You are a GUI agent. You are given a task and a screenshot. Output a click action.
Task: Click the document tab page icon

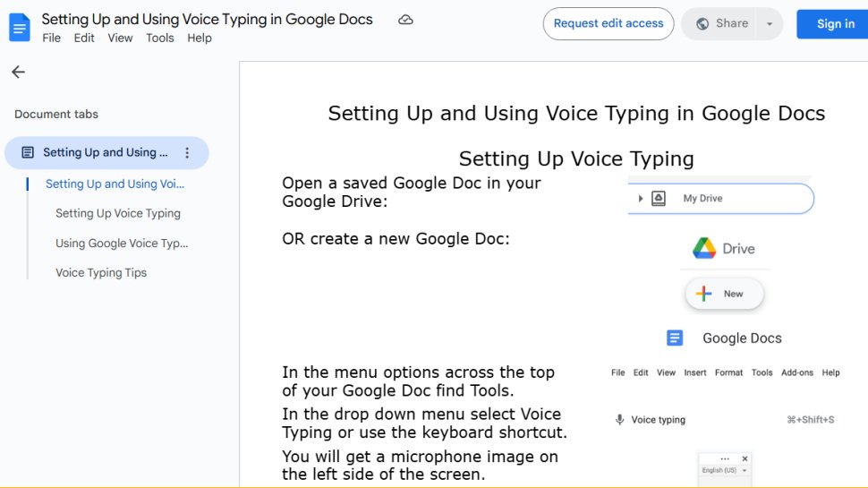pyautogui.click(x=28, y=152)
